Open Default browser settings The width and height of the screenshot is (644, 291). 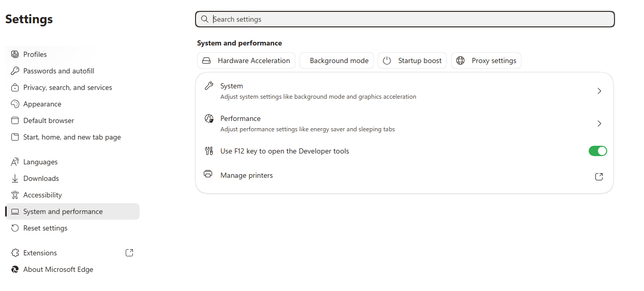coord(72,120)
